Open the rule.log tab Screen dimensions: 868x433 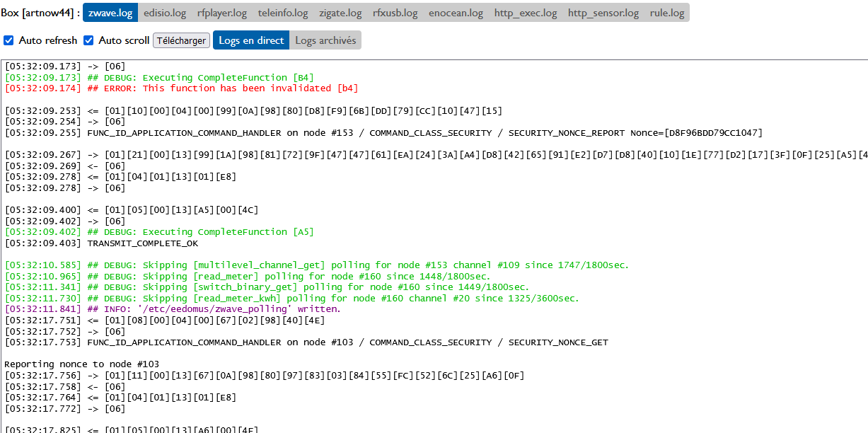(667, 13)
